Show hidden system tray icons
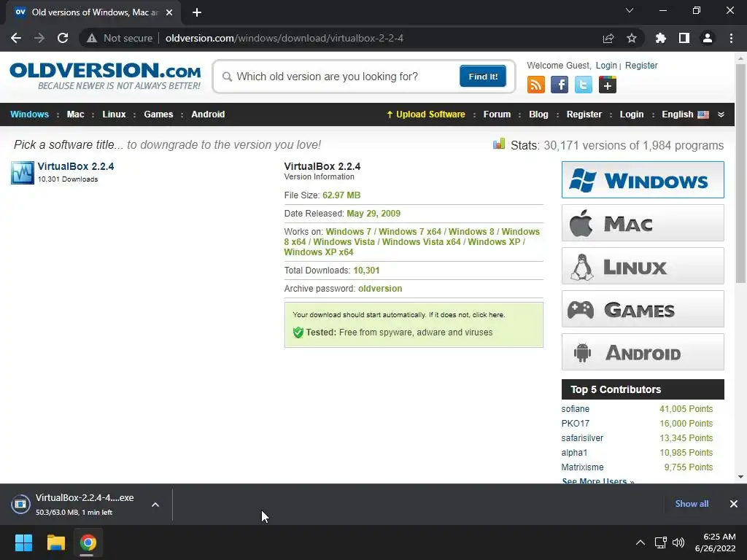Image resolution: width=747 pixels, height=560 pixels. [640, 542]
